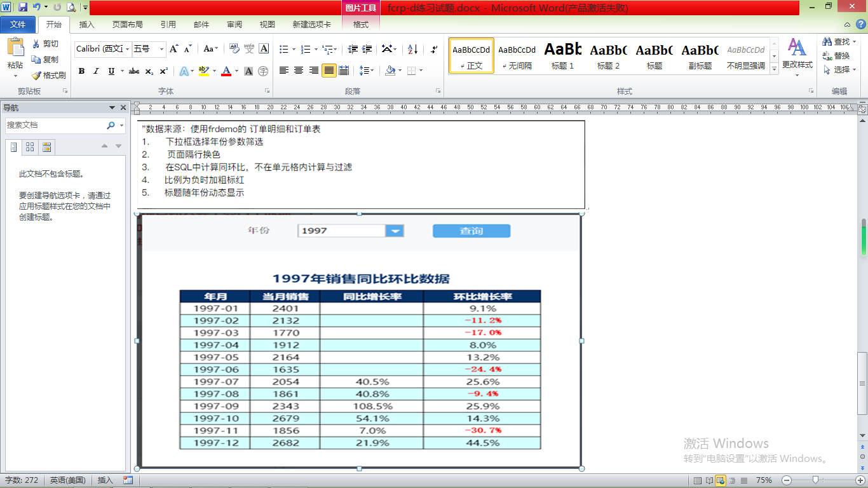Click the Undo arrow in Quick Access Toolbar
Viewport: 868px width, 488px height.
(x=37, y=7)
